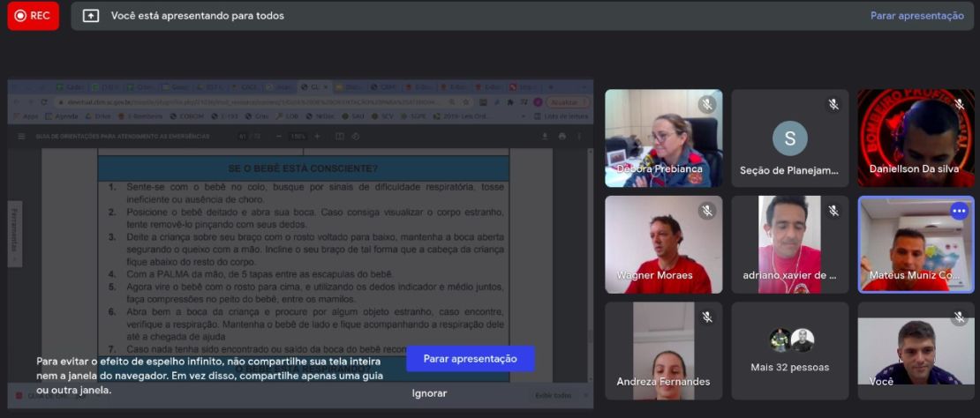Select Daniellson Da silva's video tile
Viewport: 980px width, 418px height.
pos(916,138)
